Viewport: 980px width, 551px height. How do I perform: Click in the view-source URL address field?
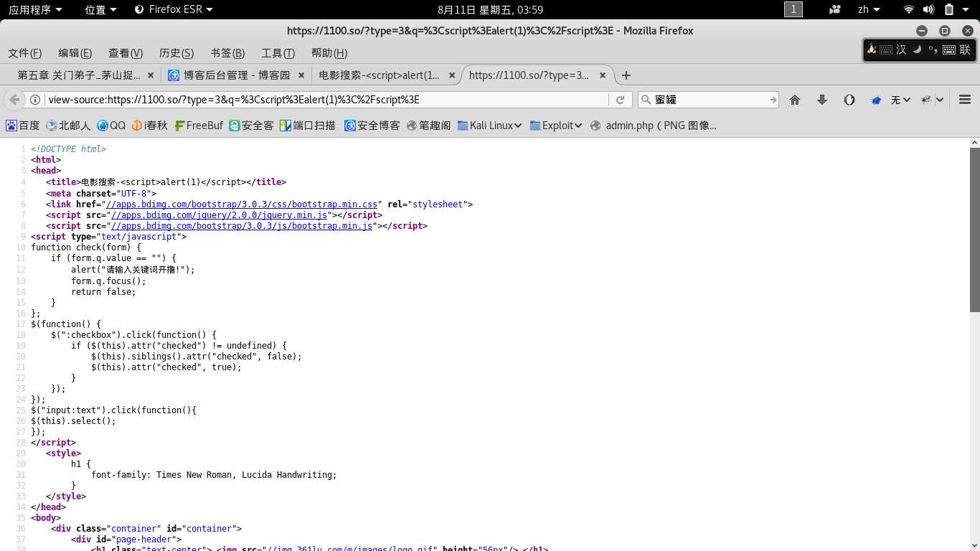click(x=326, y=100)
